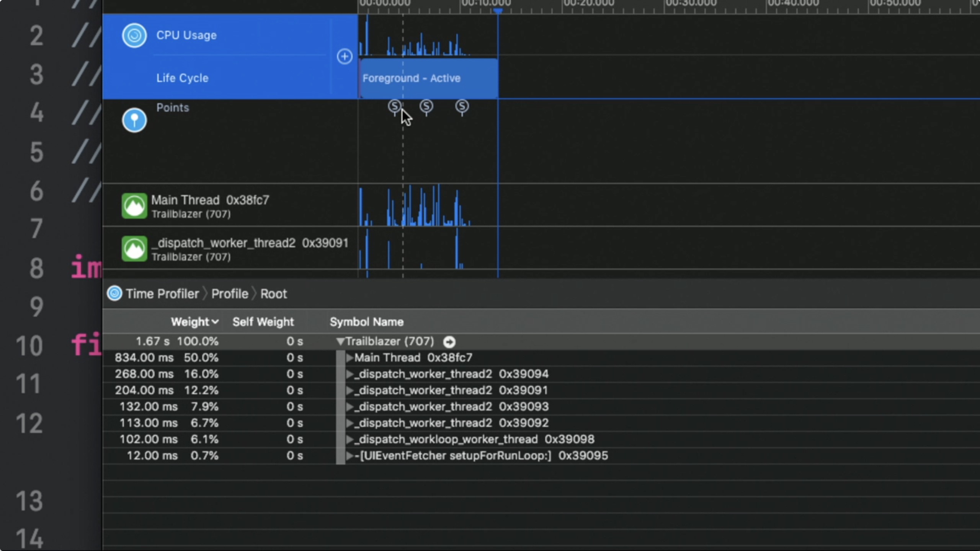This screenshot has height=551, width=980.
Task: Click the second signpost marker in Points
Action: tap(426, 106)
